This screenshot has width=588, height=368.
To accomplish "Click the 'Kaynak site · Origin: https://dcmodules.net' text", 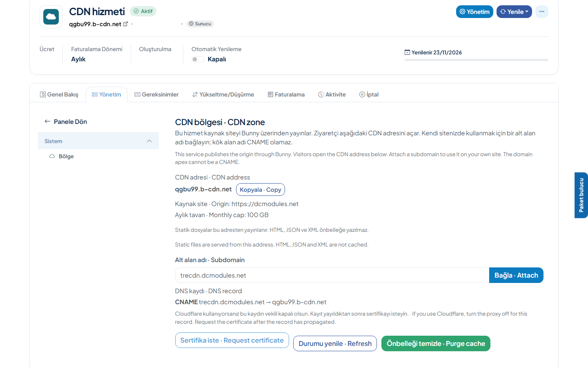I will tap(237, 204).
